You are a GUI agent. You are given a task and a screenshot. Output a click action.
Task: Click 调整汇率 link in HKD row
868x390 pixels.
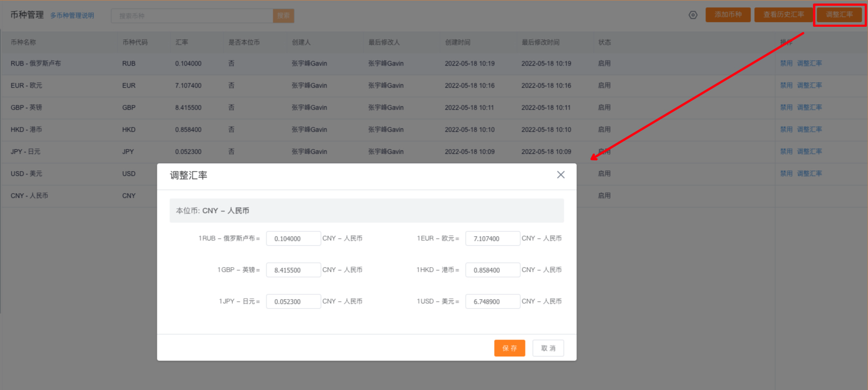809,130
